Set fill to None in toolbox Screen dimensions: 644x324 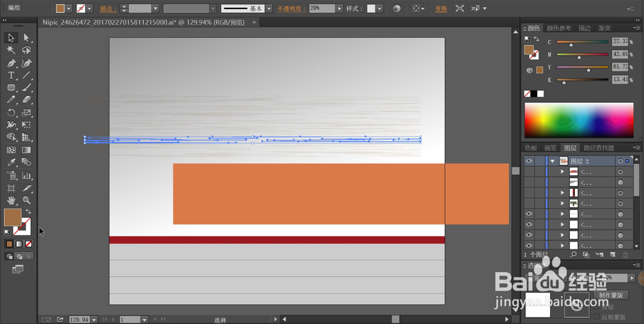click(x=29, y=244)
